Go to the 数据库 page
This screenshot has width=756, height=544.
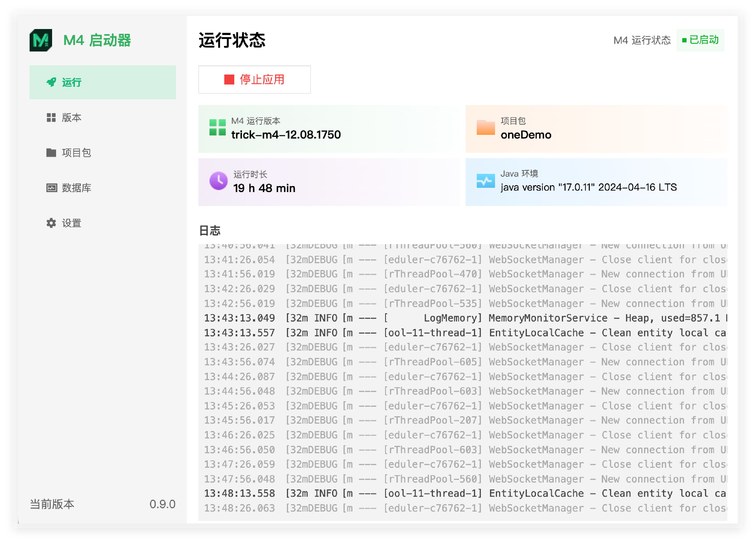click(76, 188)
